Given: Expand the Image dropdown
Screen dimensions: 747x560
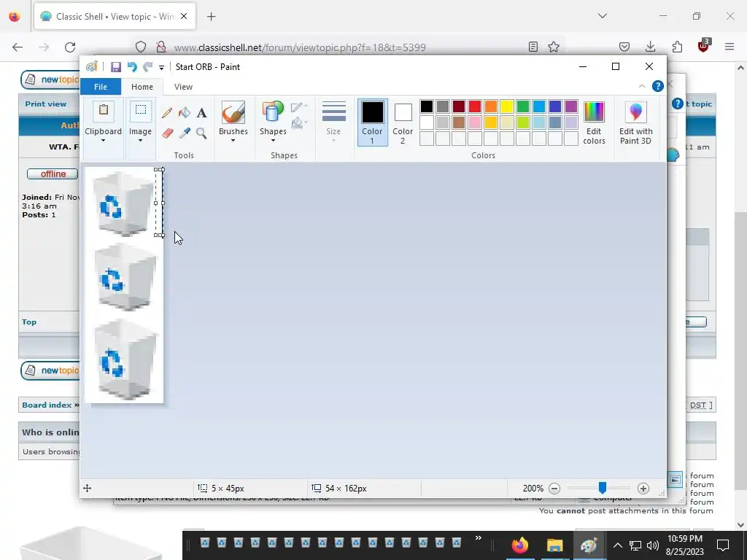Looking at the screenshot, I should coord(140,141).
